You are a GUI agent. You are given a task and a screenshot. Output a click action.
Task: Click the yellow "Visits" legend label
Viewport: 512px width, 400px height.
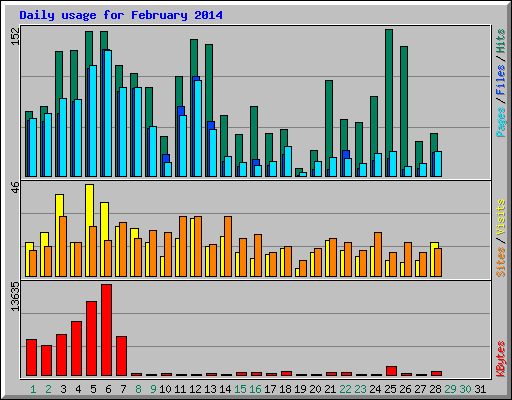pos(501,218)
